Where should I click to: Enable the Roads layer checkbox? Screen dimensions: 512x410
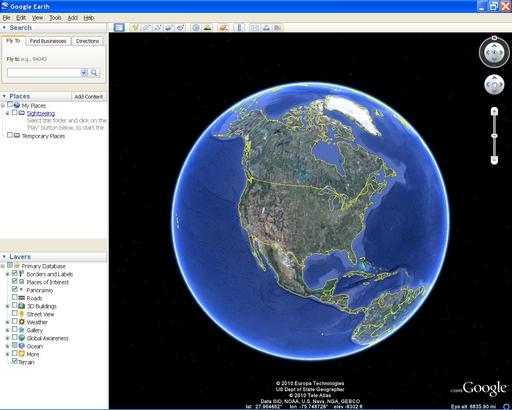click(14, 297)
